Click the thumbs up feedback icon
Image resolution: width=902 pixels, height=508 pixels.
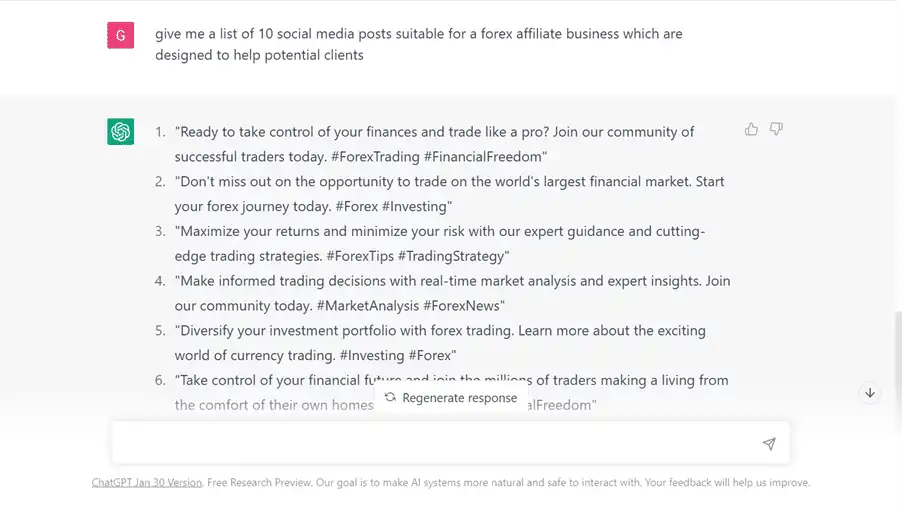click(751, 129)
